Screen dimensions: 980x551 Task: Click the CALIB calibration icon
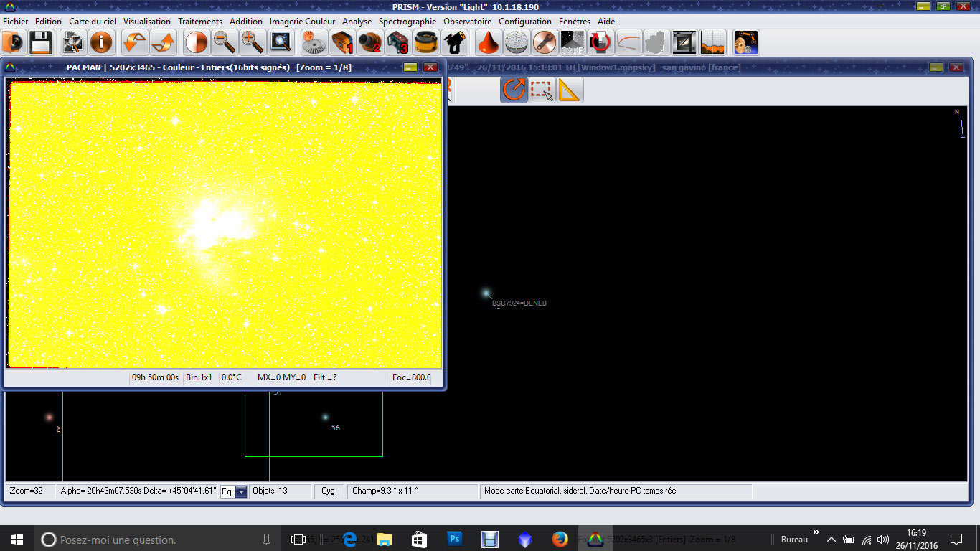(x=572, y=43)
